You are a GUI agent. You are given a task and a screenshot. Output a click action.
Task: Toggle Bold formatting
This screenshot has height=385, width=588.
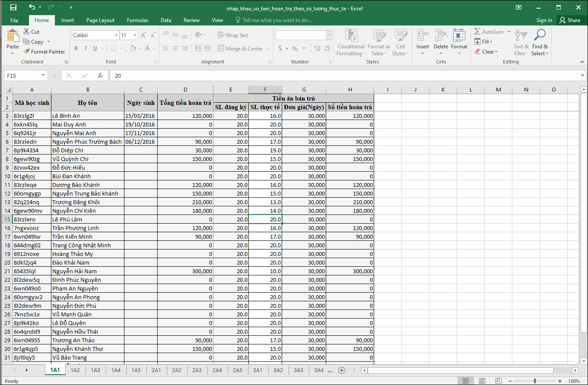click(x=76, y=48)
